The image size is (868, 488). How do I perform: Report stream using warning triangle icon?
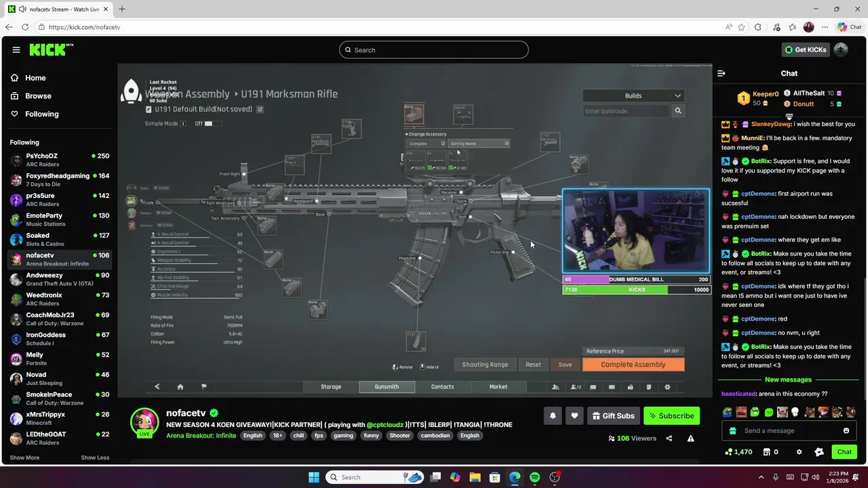[x=690, y=439]
